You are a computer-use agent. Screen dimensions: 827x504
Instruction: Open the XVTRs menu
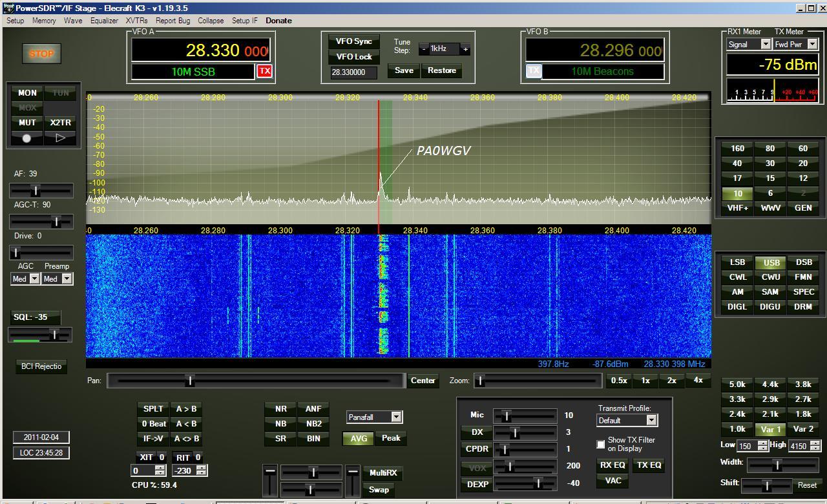[x=136, y=21]
